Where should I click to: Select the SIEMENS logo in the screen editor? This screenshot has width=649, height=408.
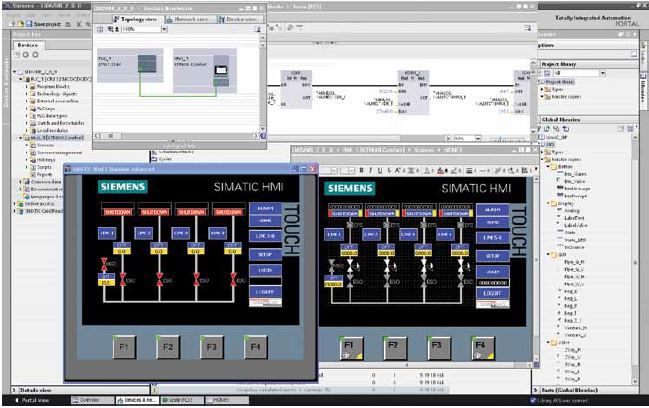[350, 188]
